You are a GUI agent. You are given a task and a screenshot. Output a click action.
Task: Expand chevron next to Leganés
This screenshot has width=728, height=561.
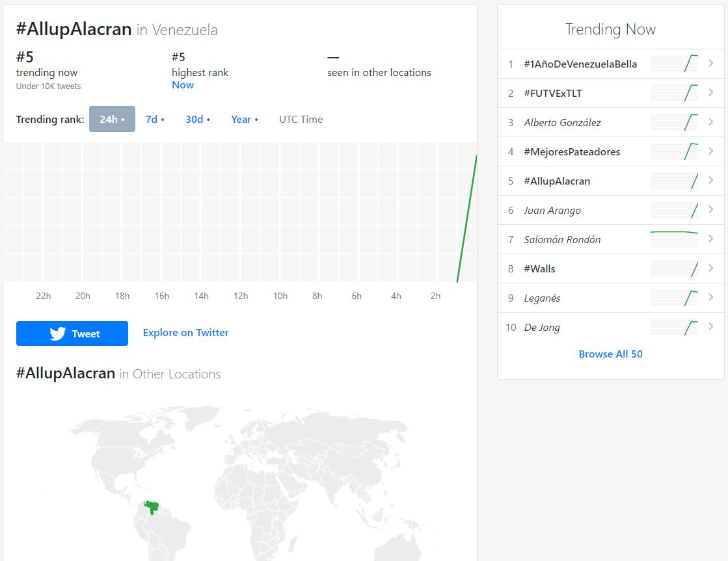coord(711,297)
